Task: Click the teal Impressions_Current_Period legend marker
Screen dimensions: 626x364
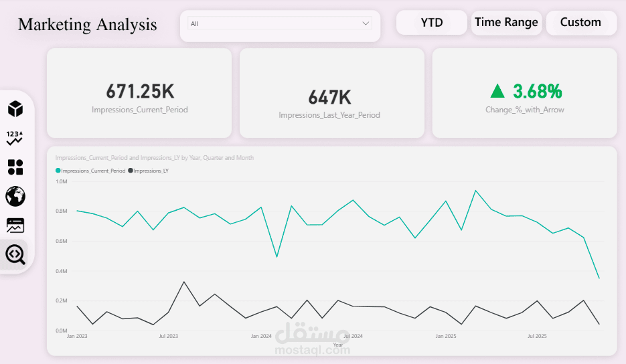Action: click(58, 171)
